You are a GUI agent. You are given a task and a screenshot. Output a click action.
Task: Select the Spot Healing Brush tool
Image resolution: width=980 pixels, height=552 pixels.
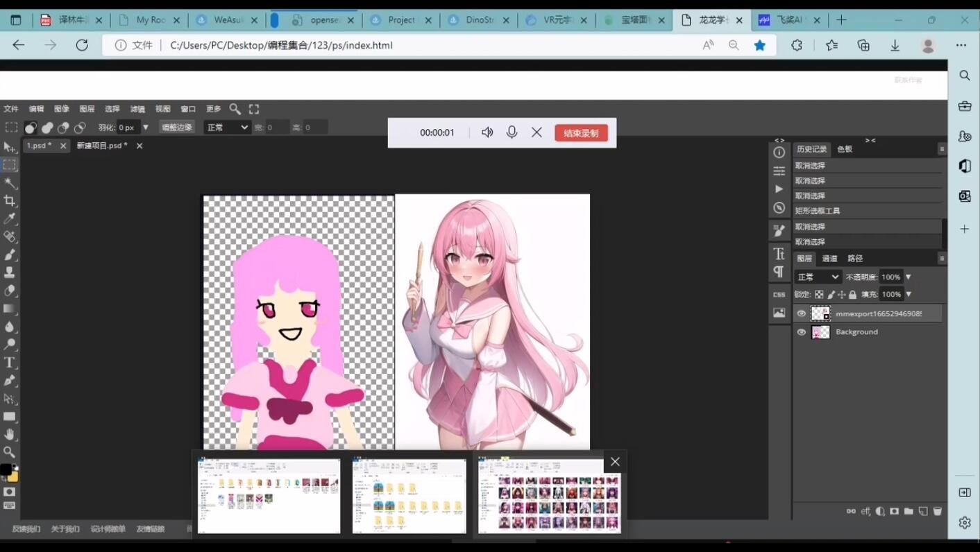(10, 236)
